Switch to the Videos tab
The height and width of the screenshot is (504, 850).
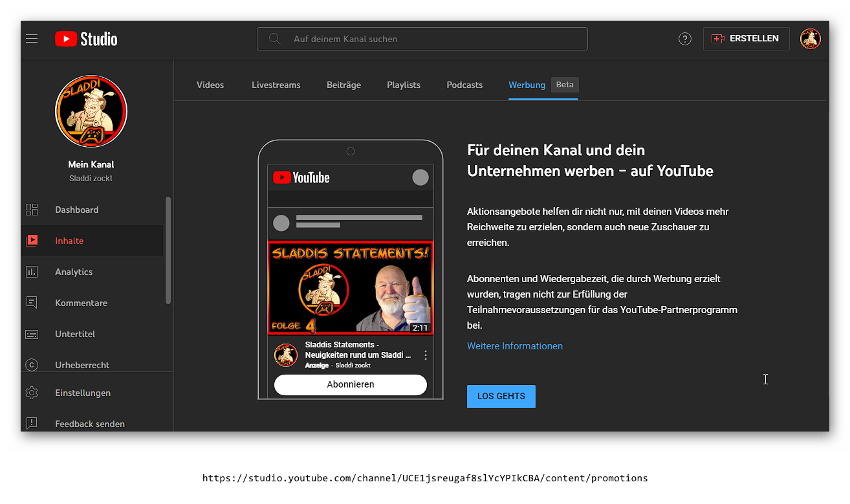210,85
